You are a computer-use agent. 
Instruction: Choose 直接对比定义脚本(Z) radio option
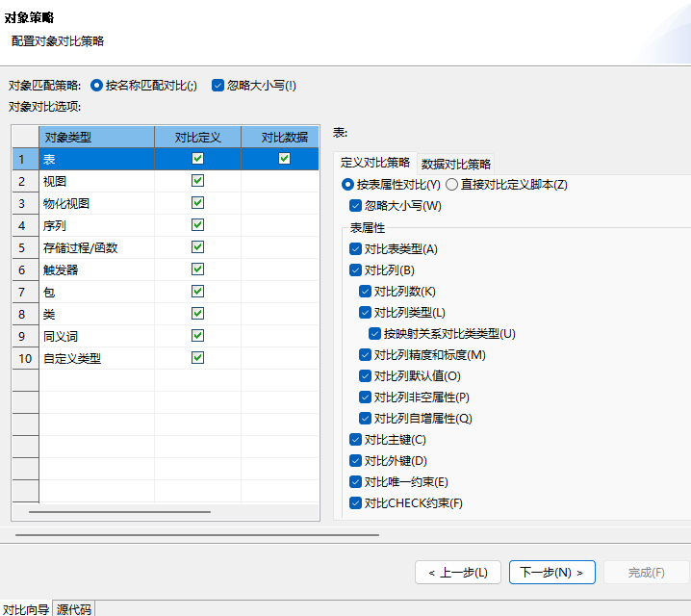point(451,185)
